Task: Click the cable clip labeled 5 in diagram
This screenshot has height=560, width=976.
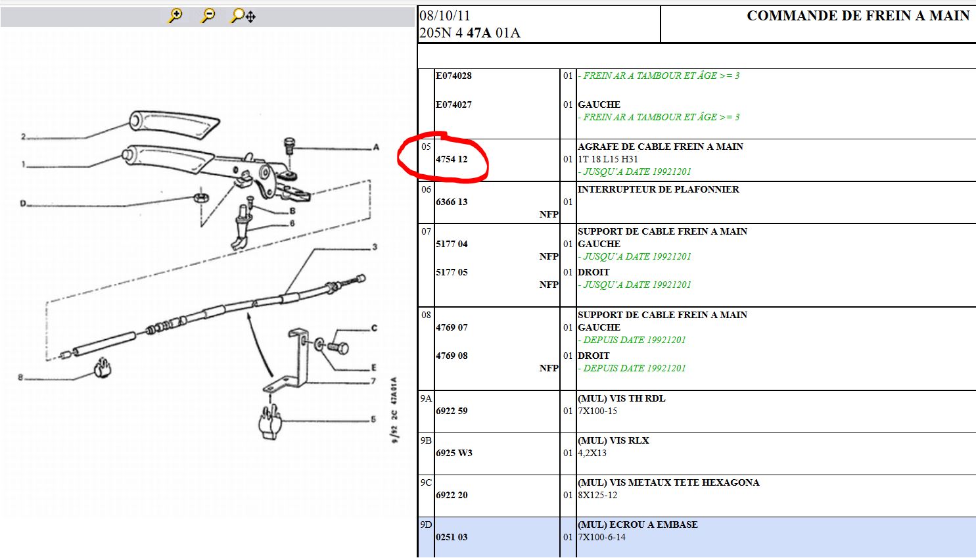Action: point(270,423)
